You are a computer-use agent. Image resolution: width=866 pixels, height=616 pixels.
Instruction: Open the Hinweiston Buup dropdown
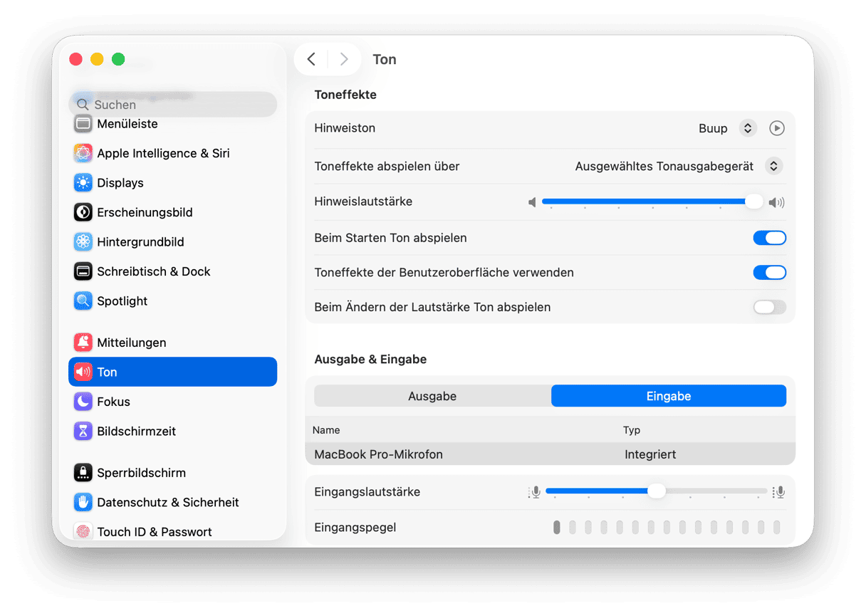click(747, 128)
